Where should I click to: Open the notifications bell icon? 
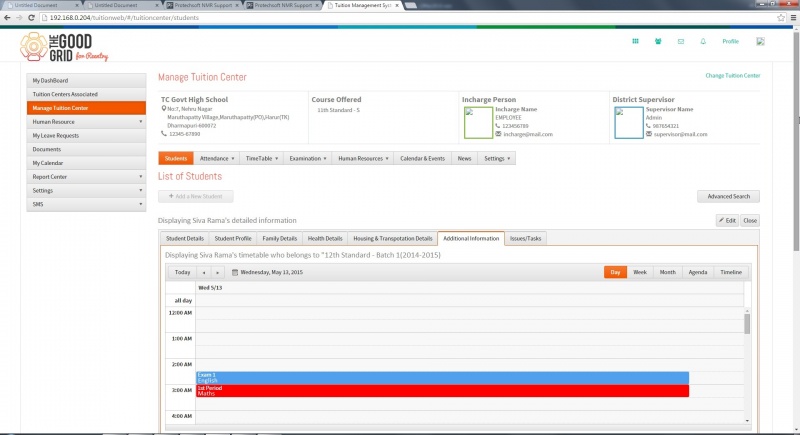coord(703,41)
